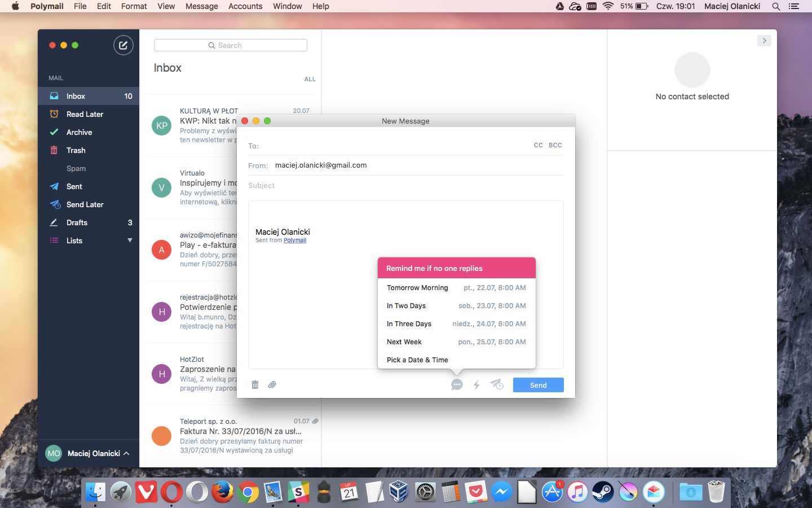Image resolution: width=812 pixels, height=508 pixels.
Task: Open the Play e-faktura email
Action: (192, 249)
